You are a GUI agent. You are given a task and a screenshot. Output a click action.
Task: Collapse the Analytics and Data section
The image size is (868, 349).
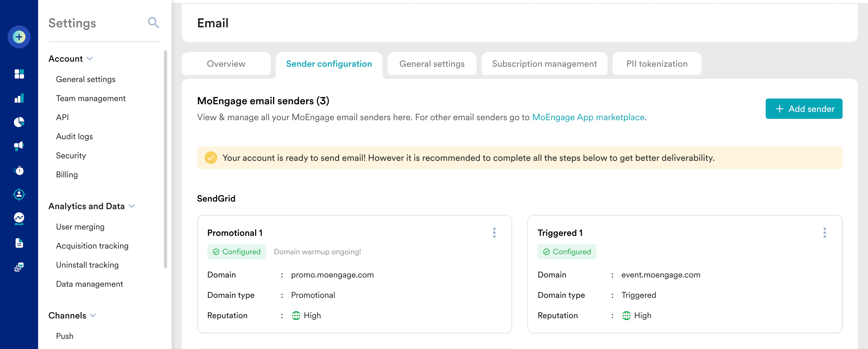pyautogui.click(x=132, y=206)
